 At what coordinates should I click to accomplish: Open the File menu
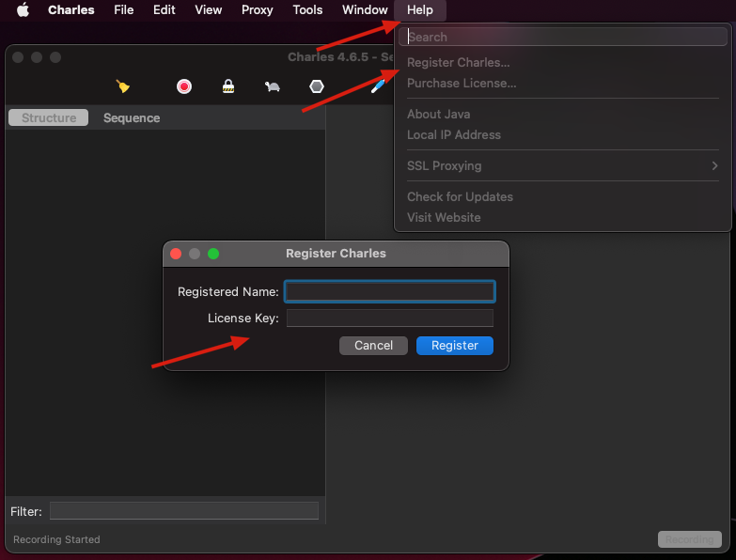(x=124, y=9)
